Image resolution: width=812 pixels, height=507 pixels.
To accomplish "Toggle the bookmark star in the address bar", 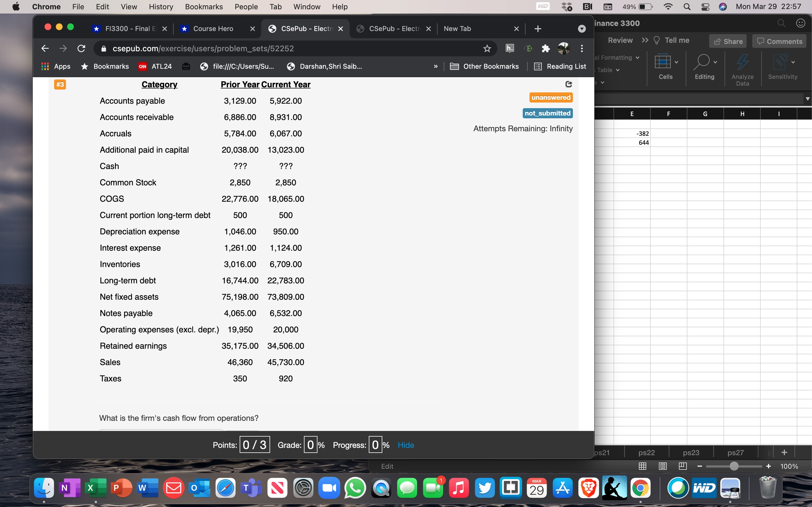I will coord(487,49).
